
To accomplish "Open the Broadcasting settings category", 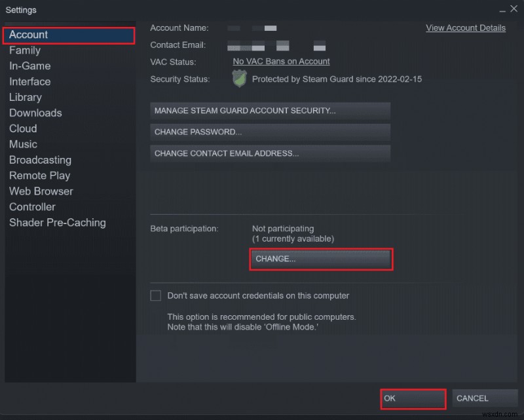I will point(40,160).
